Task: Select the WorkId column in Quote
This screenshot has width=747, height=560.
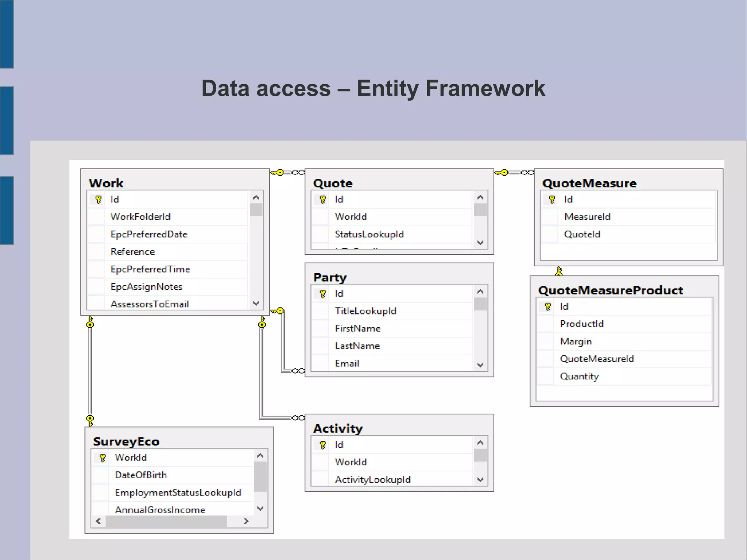Action: [392, 217]
